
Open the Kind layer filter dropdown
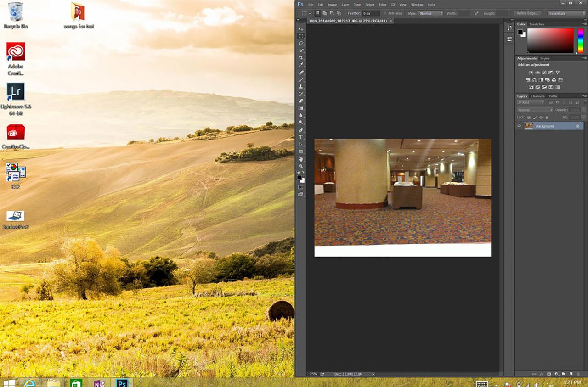(530, 102)
